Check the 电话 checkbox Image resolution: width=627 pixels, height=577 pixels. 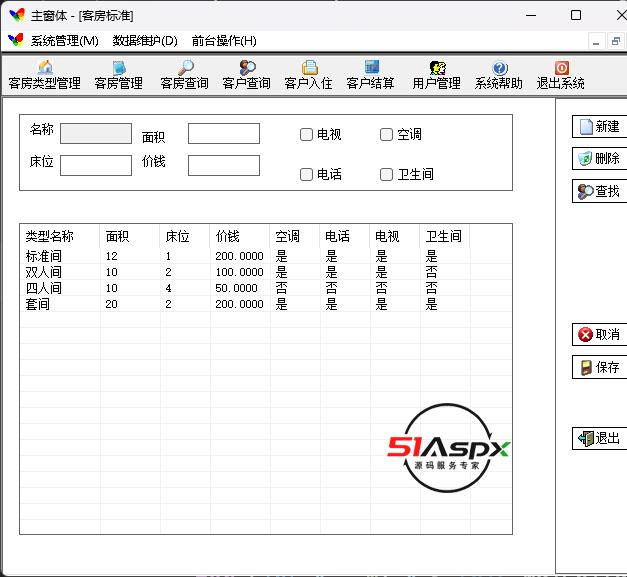click(306, 174)
